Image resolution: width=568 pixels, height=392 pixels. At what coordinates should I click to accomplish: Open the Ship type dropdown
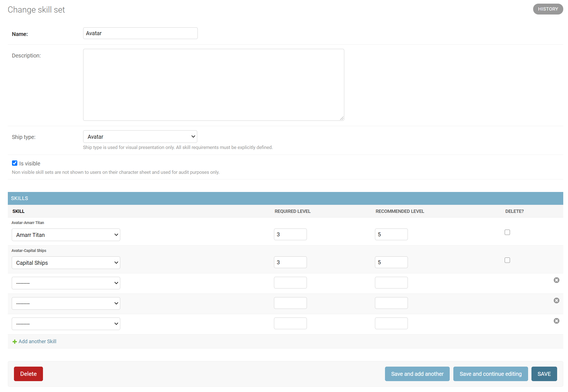(140, 137)
